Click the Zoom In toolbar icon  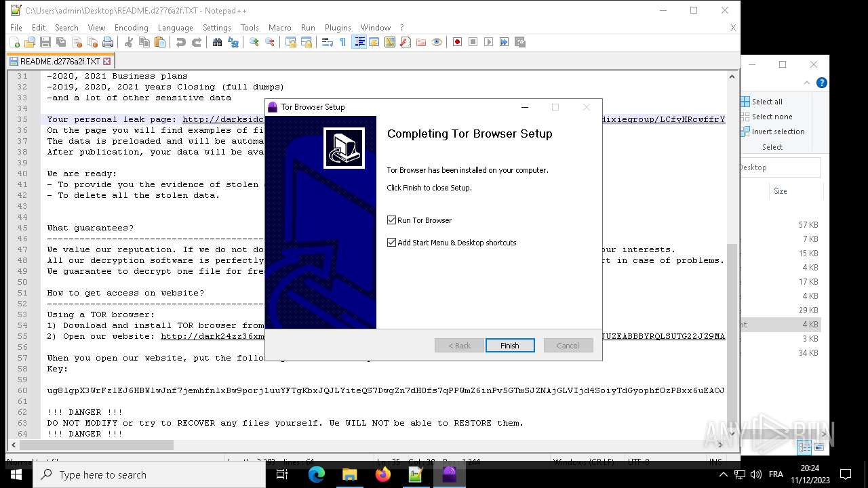[x=254, y=42]
